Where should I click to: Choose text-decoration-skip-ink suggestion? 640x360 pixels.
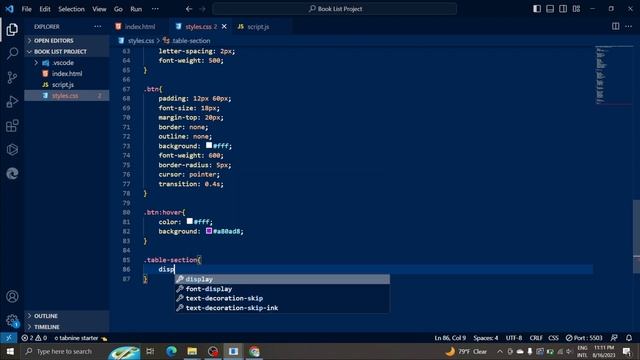point(282,308)
